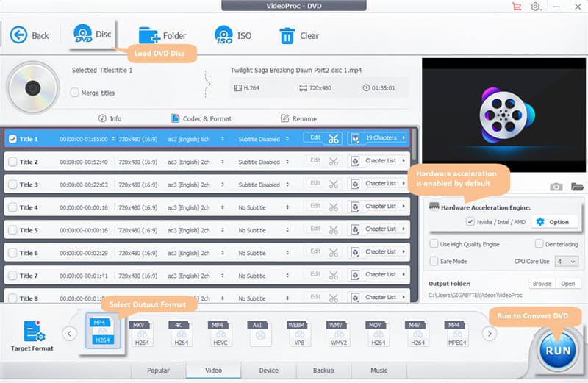Screen dimensions: 588x383
Task: Switch to the Backup tab
Action: coord(323,371)
